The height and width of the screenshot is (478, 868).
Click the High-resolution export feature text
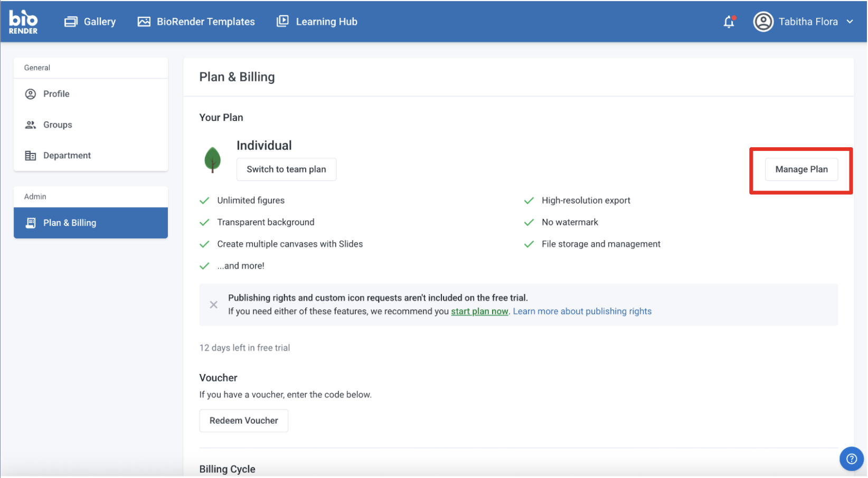pos(586,200)
